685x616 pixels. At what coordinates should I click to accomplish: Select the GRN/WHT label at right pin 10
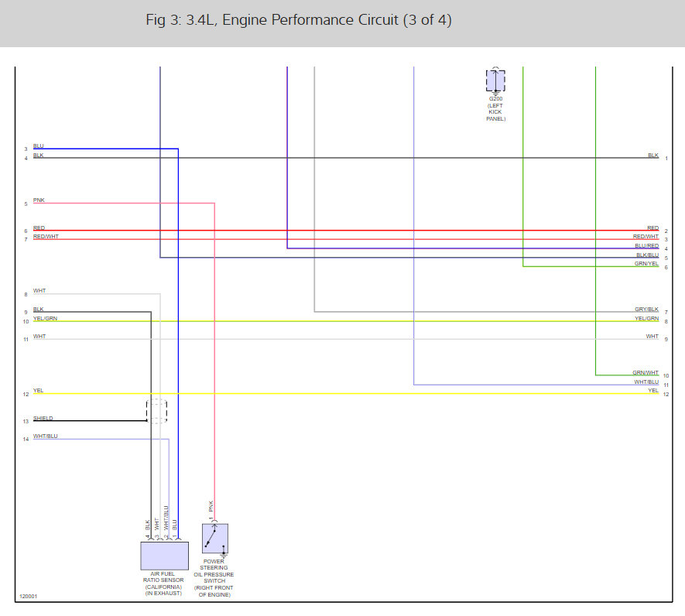[646, 372]
